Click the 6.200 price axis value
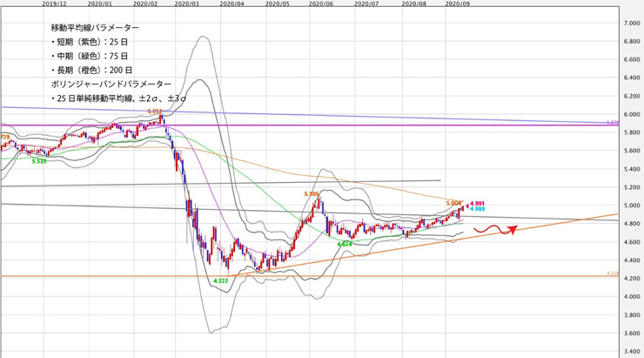This screenshot has width=644, height=358. [x=632, y=96]
